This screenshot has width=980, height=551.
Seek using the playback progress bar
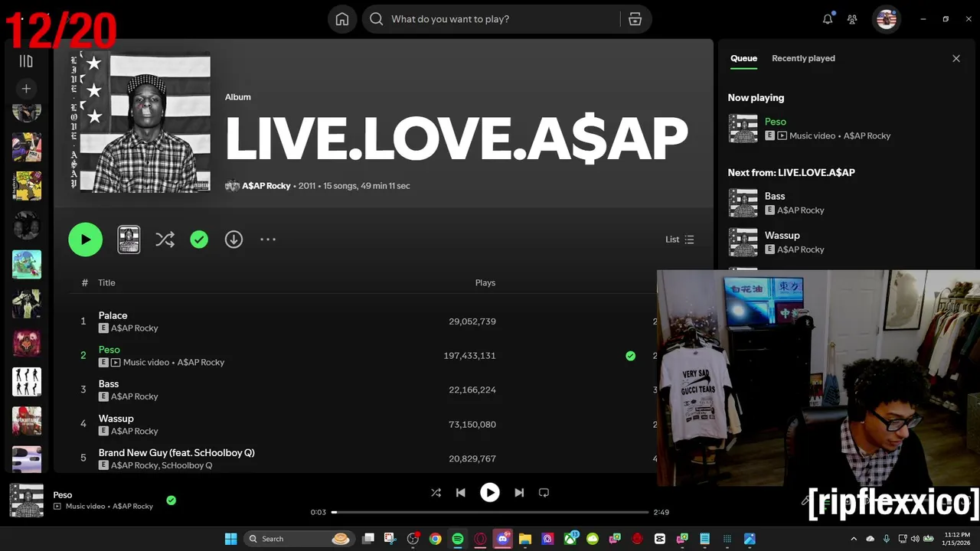tap(490, 512)
